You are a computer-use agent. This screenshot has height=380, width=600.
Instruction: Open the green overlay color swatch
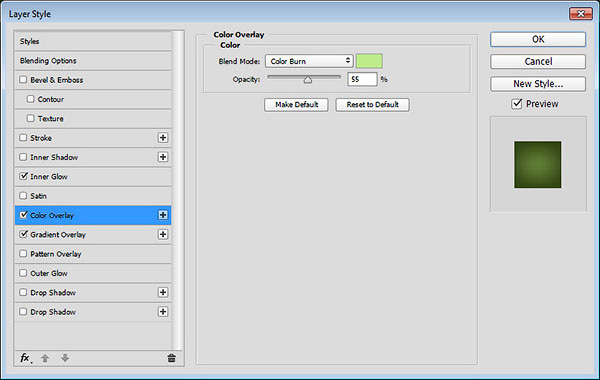pos(369,61)
